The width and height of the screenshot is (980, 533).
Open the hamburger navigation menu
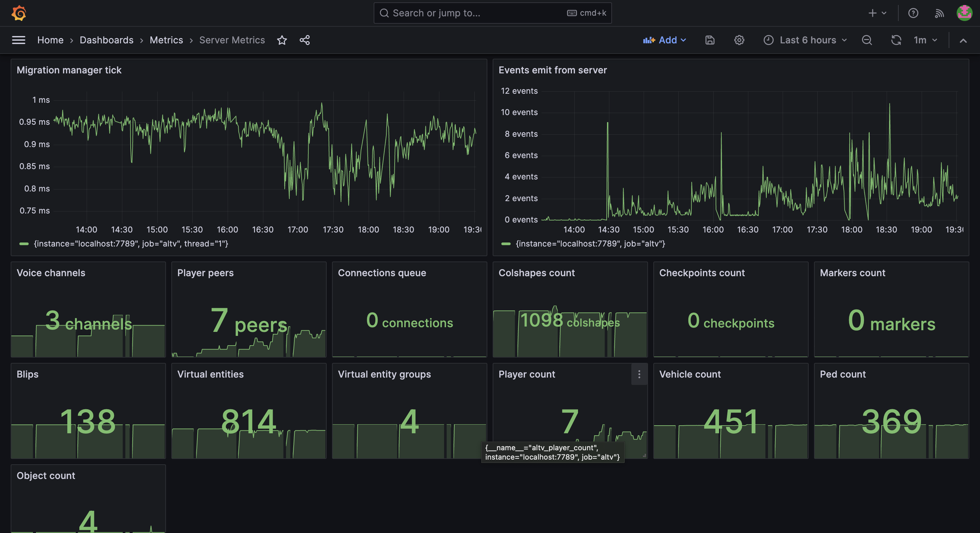point(19,40)
